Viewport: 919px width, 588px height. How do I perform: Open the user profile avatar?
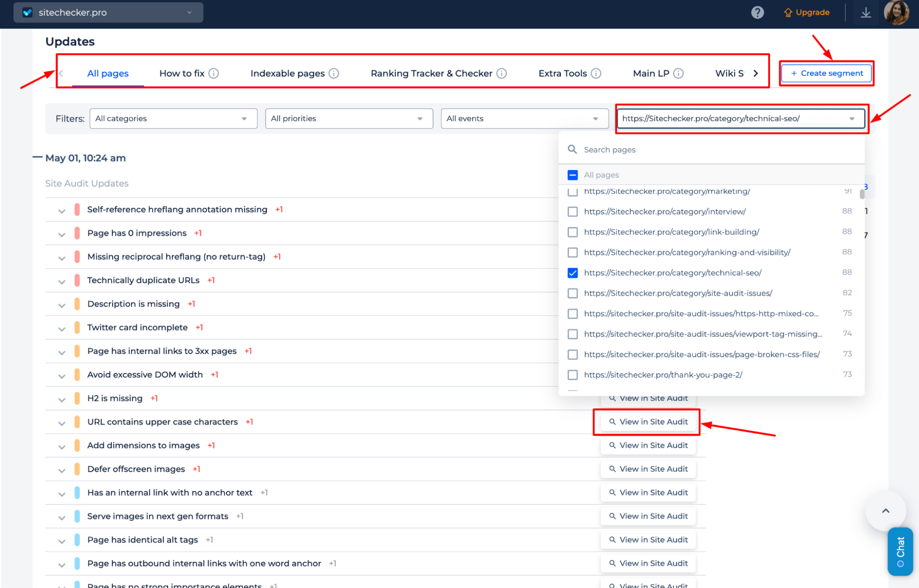[x=896, y=12]
